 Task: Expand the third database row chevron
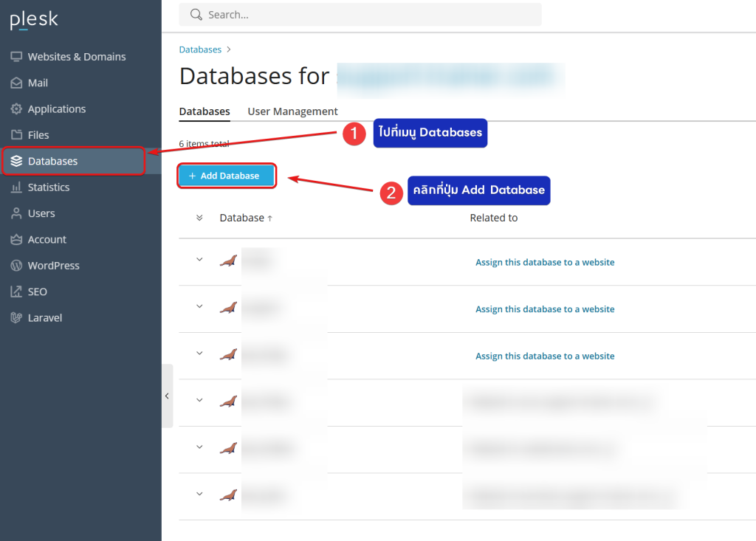199,354
